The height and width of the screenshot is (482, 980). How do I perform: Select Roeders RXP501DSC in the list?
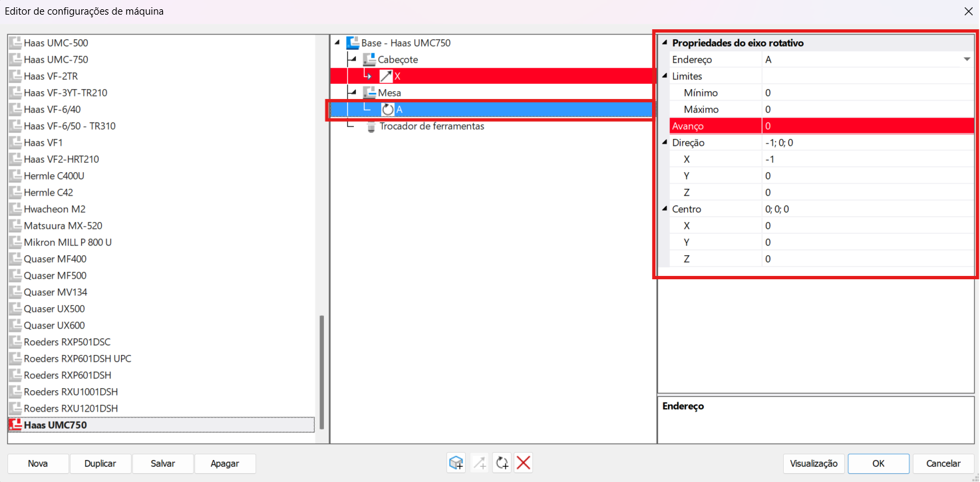[67, 342]
